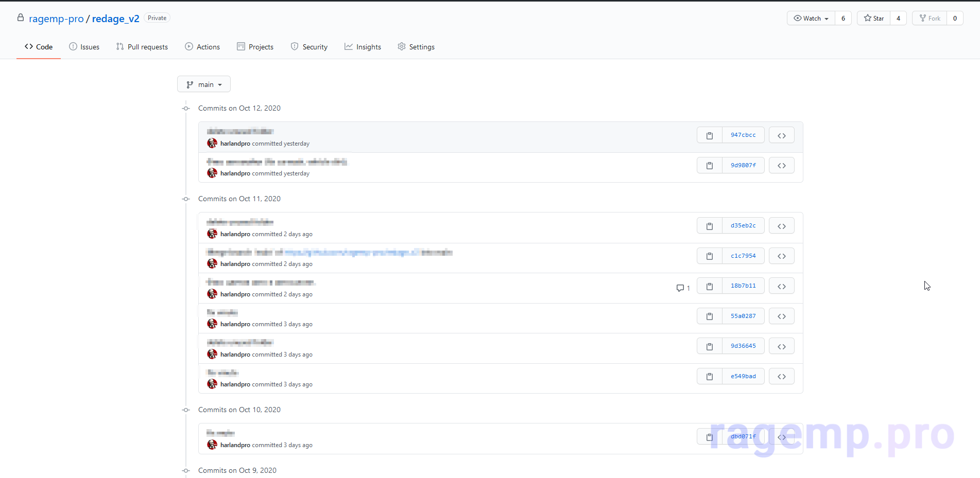Expand the main branch selector
Viewport: 980px width, 478px height.
tap(204, 84)
